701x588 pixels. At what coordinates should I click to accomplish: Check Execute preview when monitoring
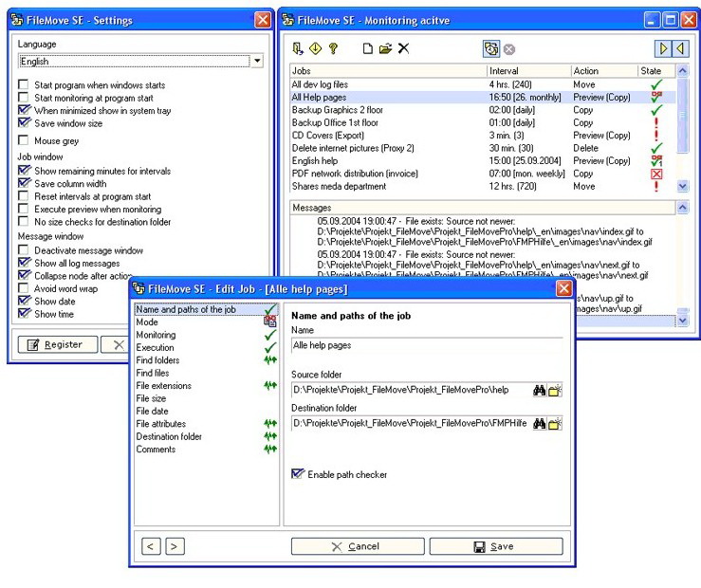[24, 209]
